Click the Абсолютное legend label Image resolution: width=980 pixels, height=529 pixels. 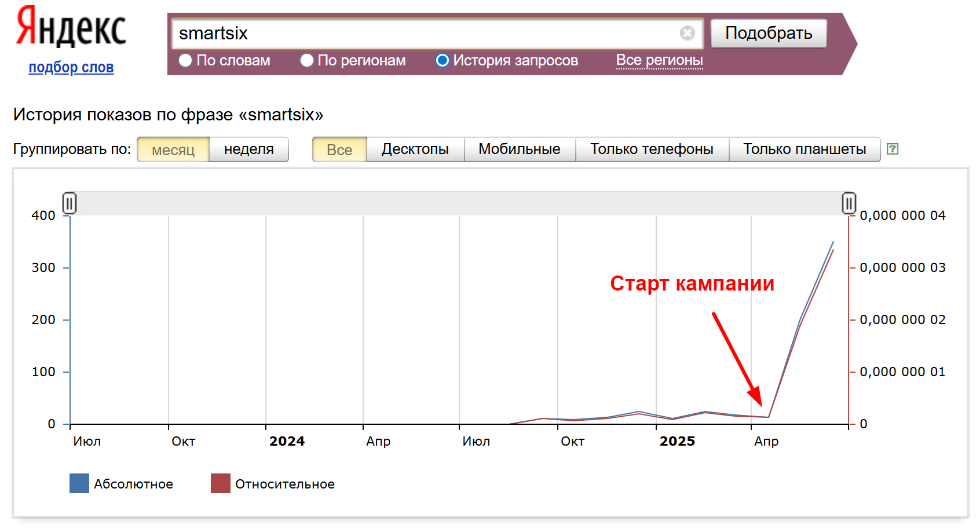coord(134,484)
